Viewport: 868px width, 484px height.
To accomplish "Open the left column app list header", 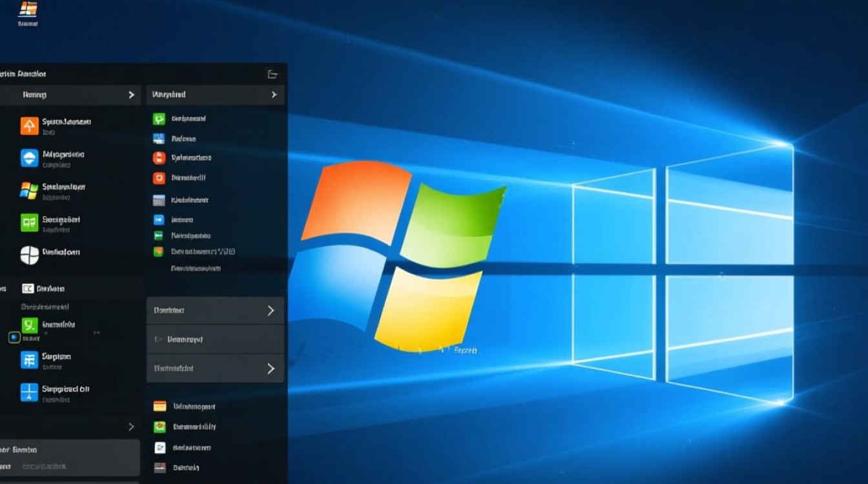I will (71, 95).
